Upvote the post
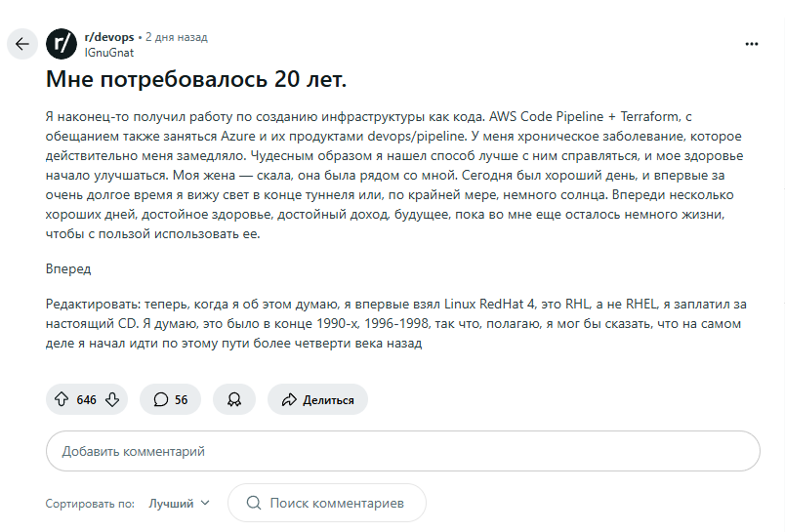Viewport: 785px width, 532px height. pyautogui.click(x=62, y=399)
